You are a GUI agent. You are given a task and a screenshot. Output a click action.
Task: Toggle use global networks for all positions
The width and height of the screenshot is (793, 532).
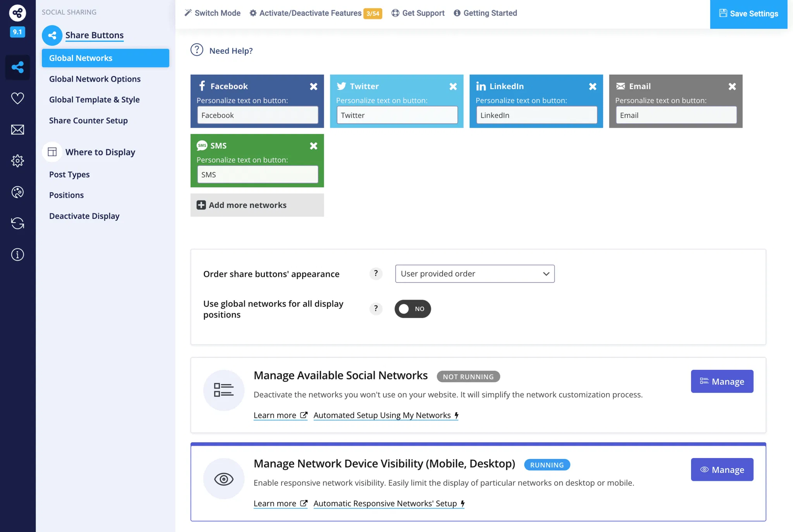412,309
